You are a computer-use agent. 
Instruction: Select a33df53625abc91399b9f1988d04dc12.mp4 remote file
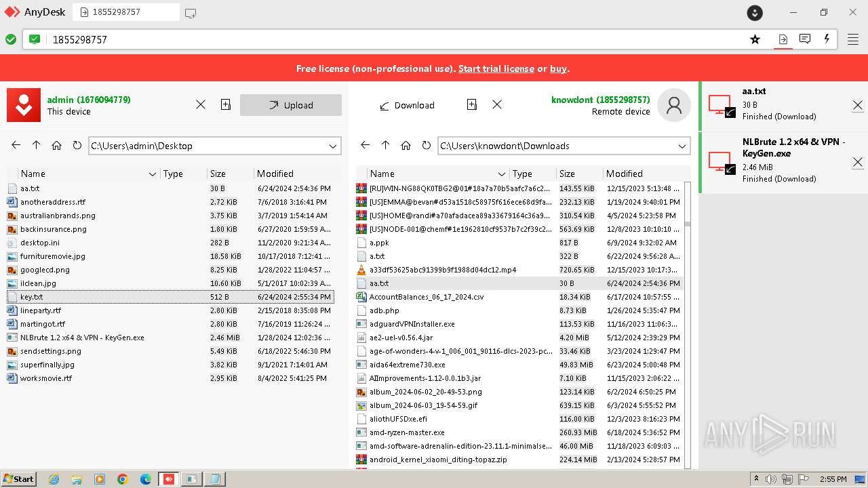(x=519, y=270)
